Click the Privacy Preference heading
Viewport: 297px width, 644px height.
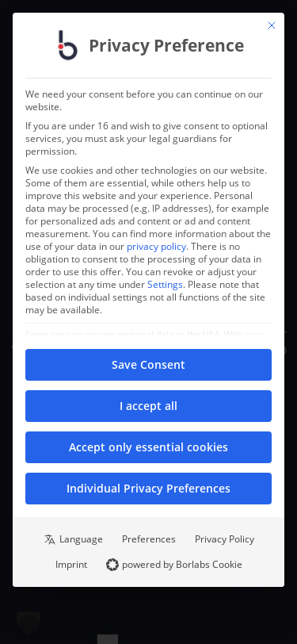click(x=166, y=45)
